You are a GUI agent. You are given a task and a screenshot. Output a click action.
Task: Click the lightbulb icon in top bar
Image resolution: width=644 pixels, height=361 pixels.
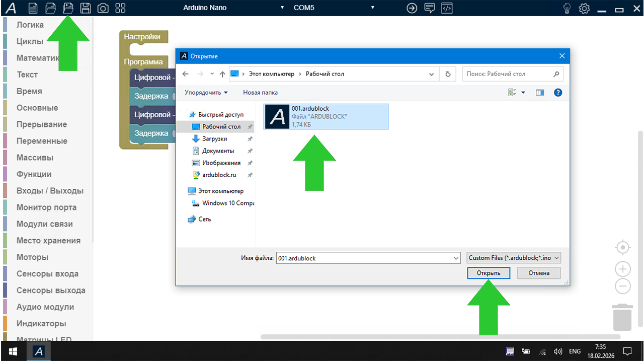[x=567, y=8]
